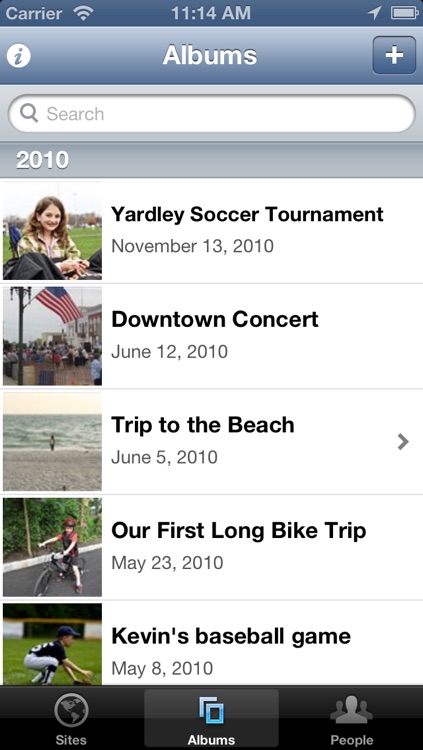Viewport: 423px width, 750px height.
Task: Select Our First Long Bike Trip
Action: [x=212, y=547]
